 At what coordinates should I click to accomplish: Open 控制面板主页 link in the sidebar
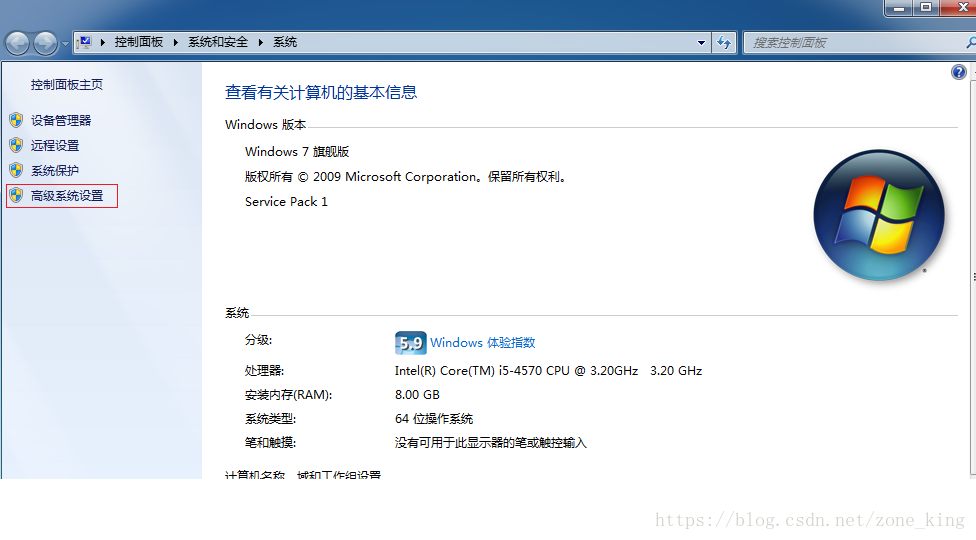coord(67,85)
